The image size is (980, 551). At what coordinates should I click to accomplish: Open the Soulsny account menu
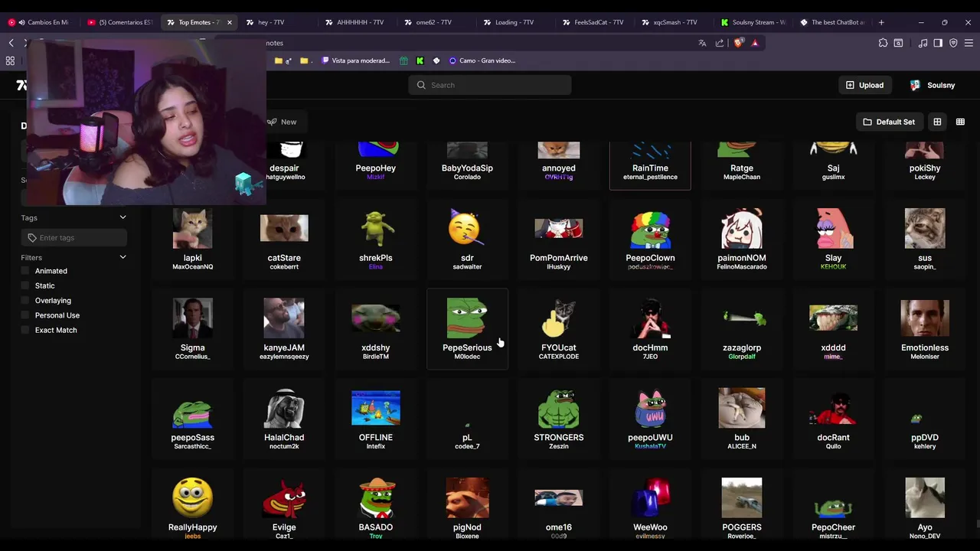point(932,85)
